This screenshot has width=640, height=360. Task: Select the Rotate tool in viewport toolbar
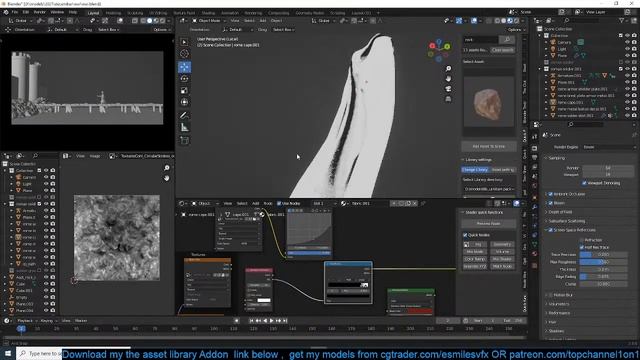click(184, 79)
